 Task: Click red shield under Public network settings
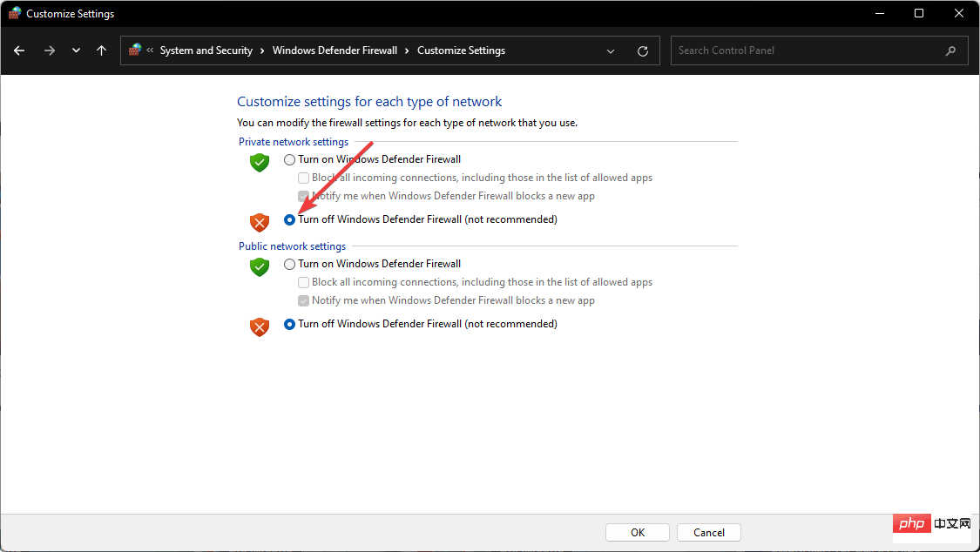(260, 326)
